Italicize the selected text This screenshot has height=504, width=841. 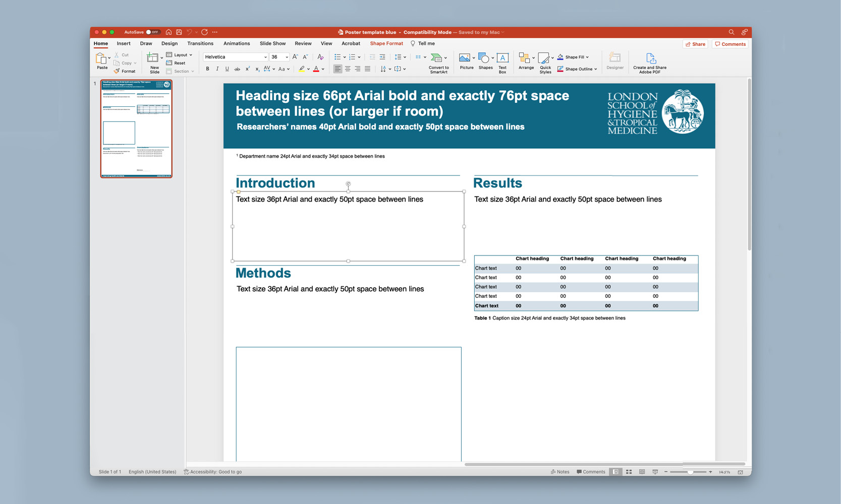pyautogui.click(x=217, y=69)
